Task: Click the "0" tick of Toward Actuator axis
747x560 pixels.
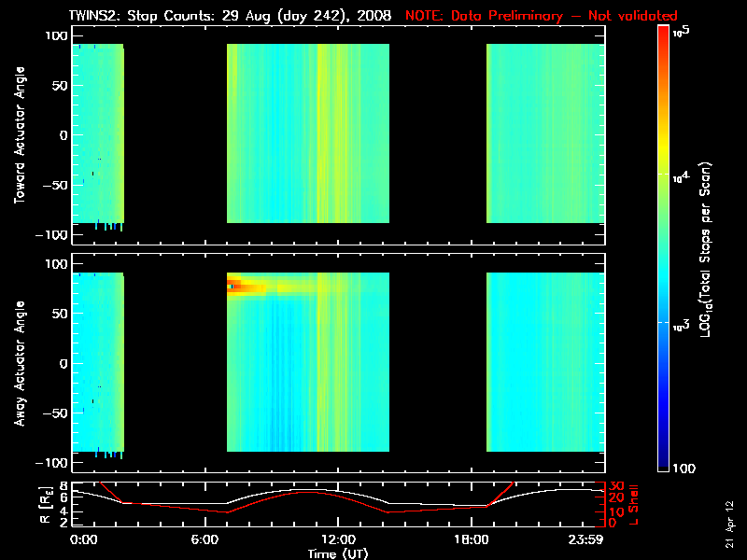Action: point(63,135)
